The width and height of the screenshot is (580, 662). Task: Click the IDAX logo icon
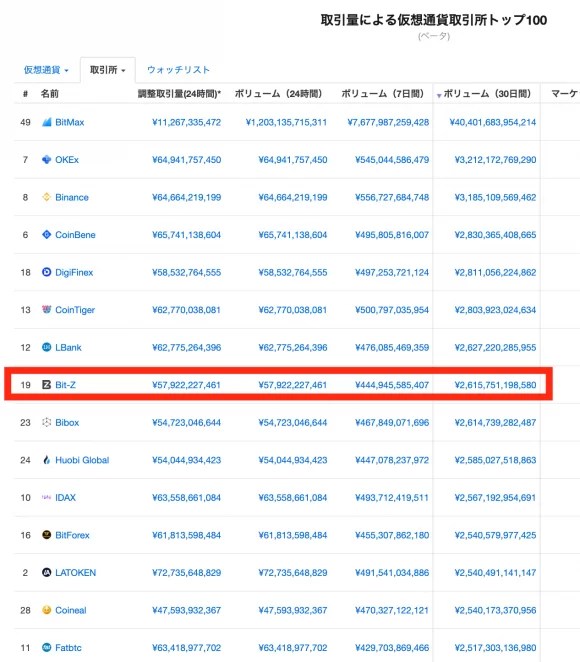(x=46, y=497)
